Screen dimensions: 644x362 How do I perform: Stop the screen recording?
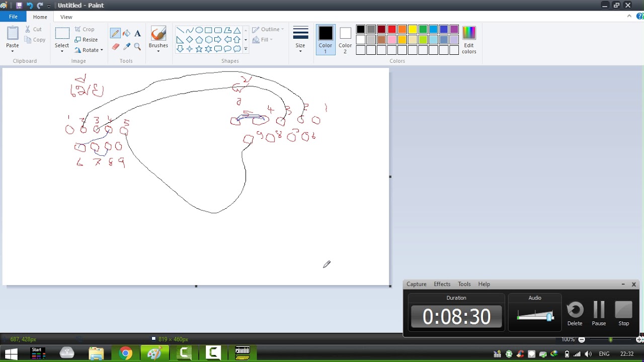pos(623,314)
